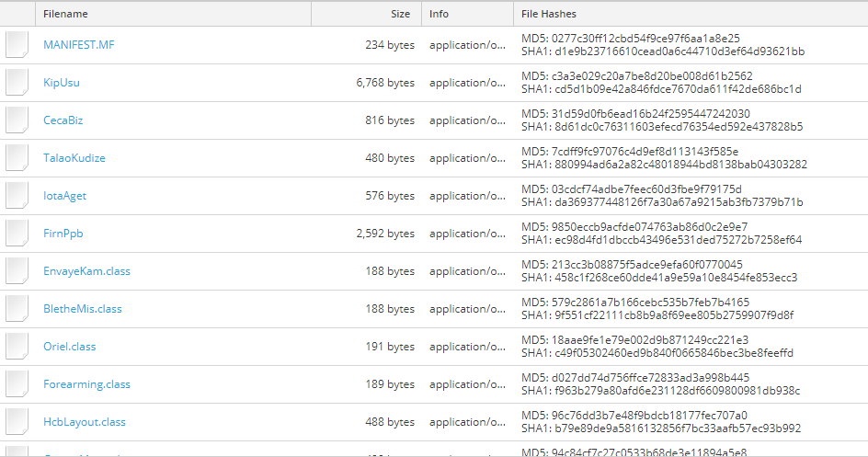Image resolution: width=868 pixels, height=457 pixels.
Task: Sort files by the Size column header
Action: 400,14
